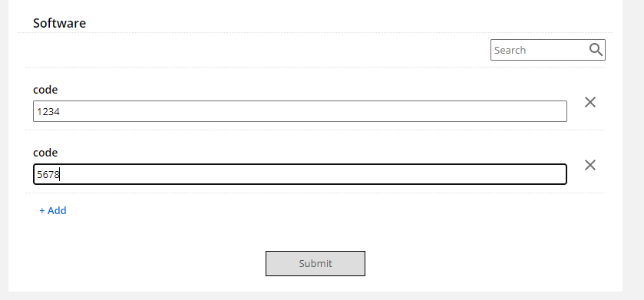Place cursor on the 1234 value text
Image resolution: width=644 pixels, height=300 pixels.
pos(48,111)
